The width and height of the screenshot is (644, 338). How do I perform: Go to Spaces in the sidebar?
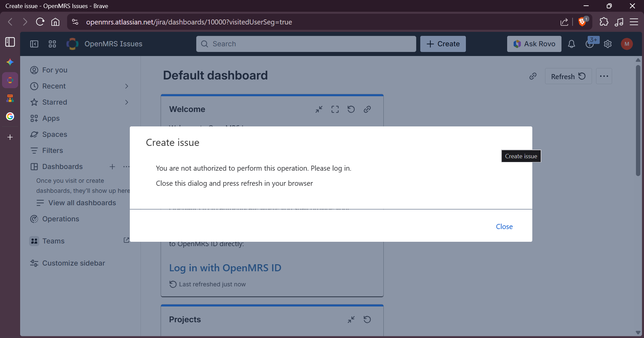[54, 134]
